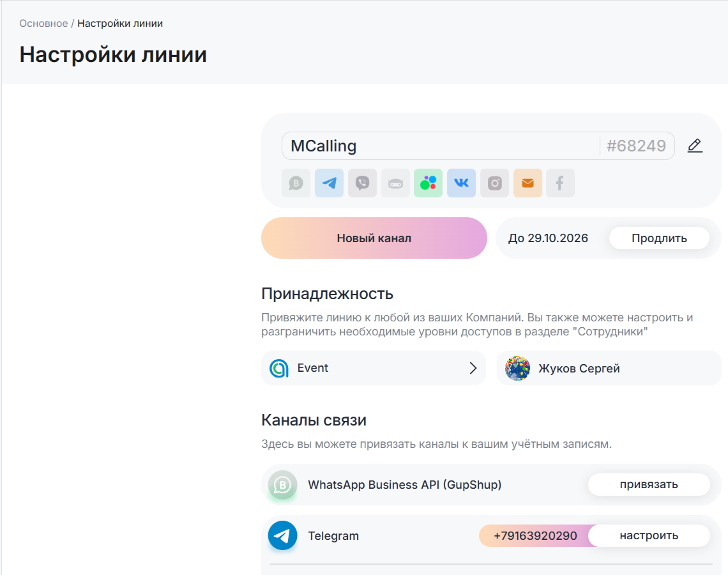Select the Viber channel icon
Image resolution: width=728 pixels, height=575 pixels.
362,183
